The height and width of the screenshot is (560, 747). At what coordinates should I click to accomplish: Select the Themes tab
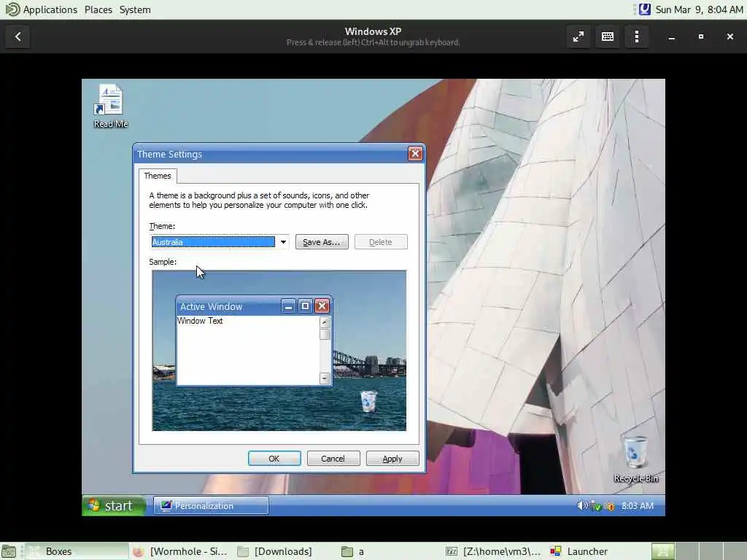tap(158, 176)
